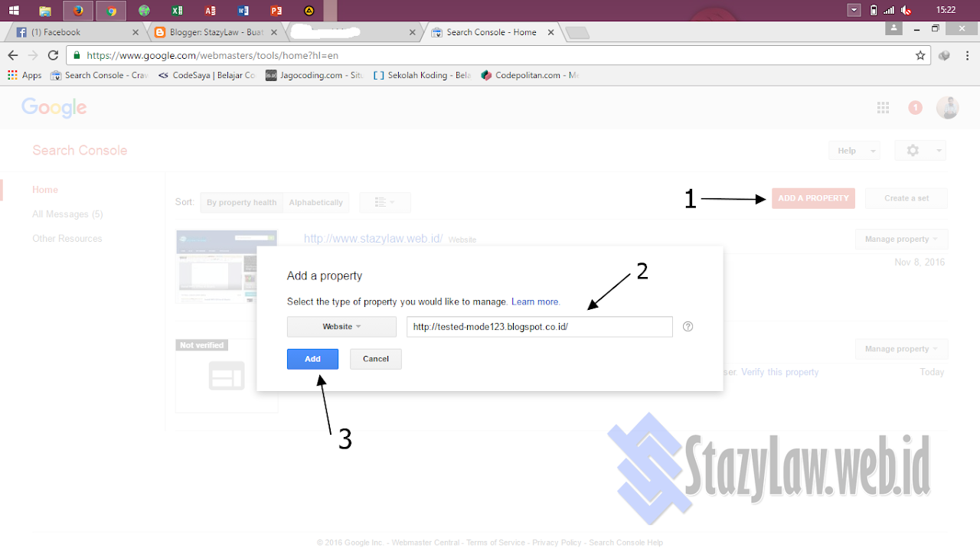Image resolution: width=980 pixels, height=551 pixels.
Task: Open Word from the taskbar
Action: (x=243, y=11)
